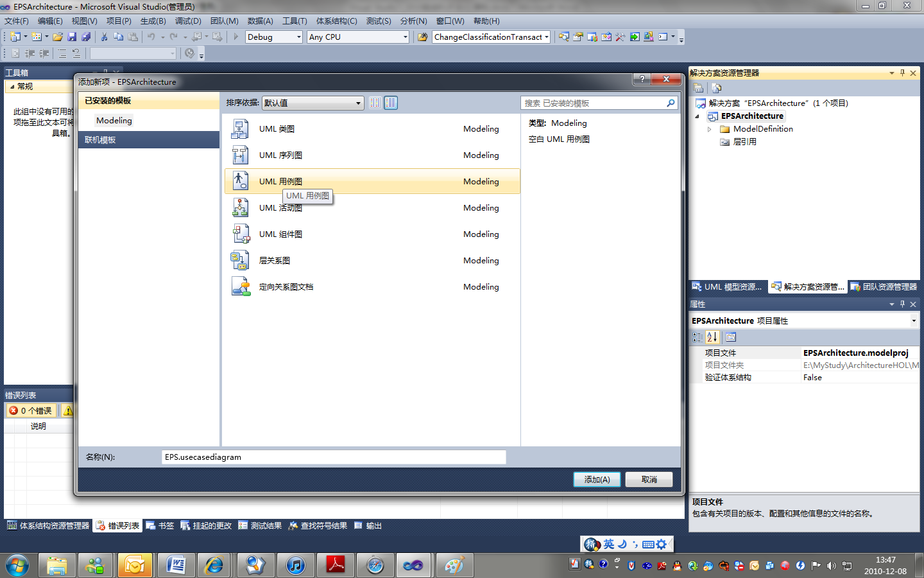Click the New Project icon in toolbar

click(x=15, y=37)
